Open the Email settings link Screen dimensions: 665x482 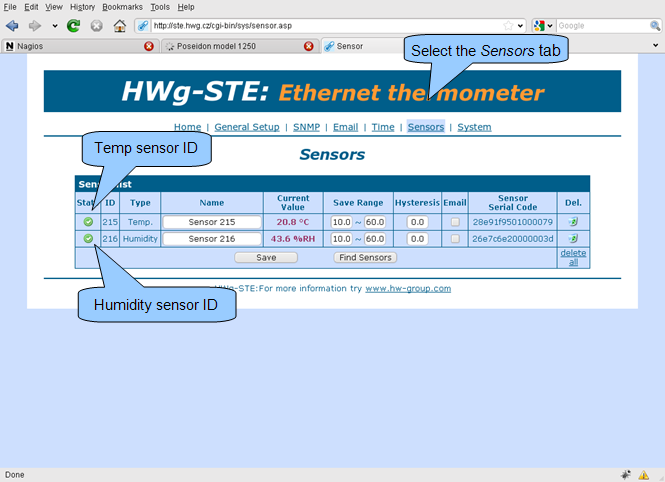(x=345, y=127)
